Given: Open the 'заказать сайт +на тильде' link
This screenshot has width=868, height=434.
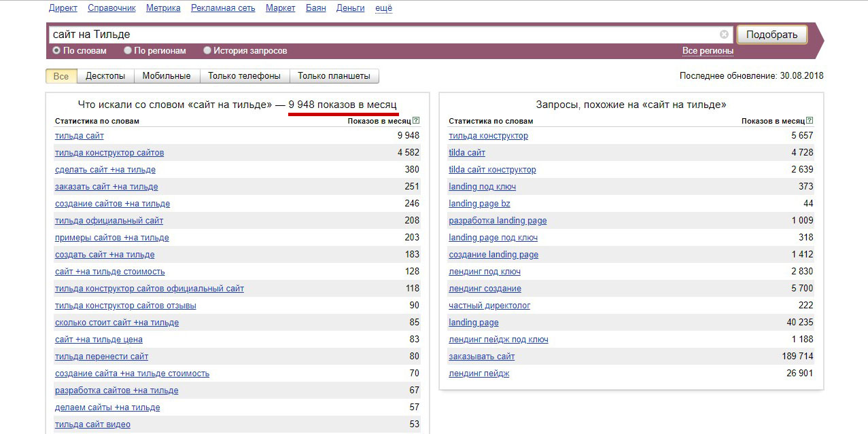Looking at the screenshot, I should 107,187.
